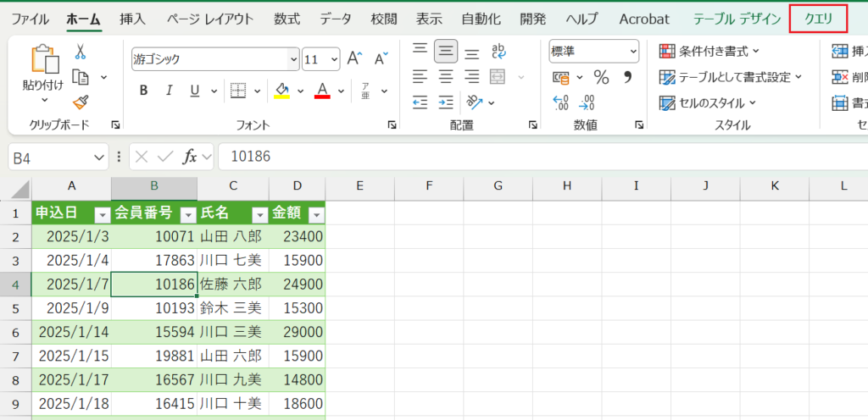
Task: Click the text orientation icon
Action: click(x=475, y=102)
